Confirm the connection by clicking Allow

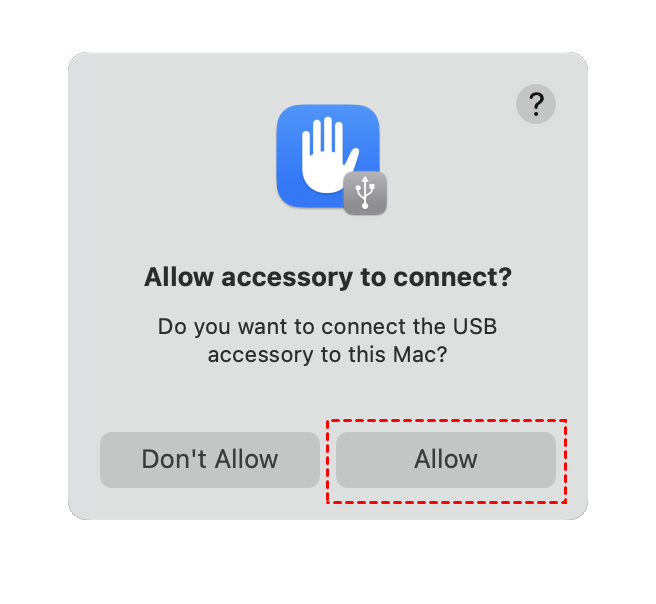tap(446, 460)
